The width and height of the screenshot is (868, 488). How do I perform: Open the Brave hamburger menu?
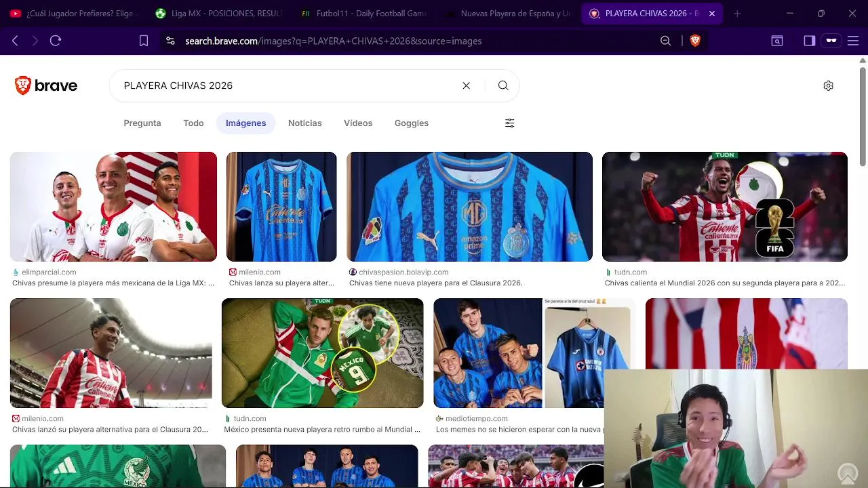pyautogui.click(x=853, y=41)
